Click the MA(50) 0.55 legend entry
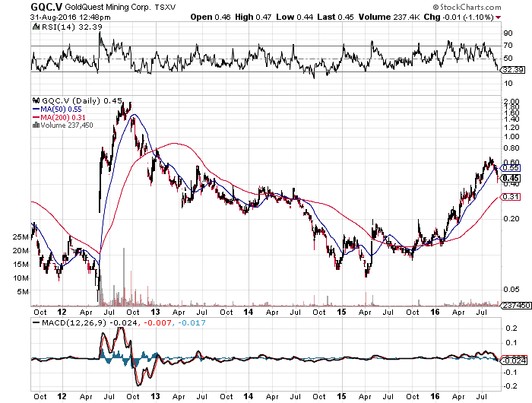 pos(61,109)
